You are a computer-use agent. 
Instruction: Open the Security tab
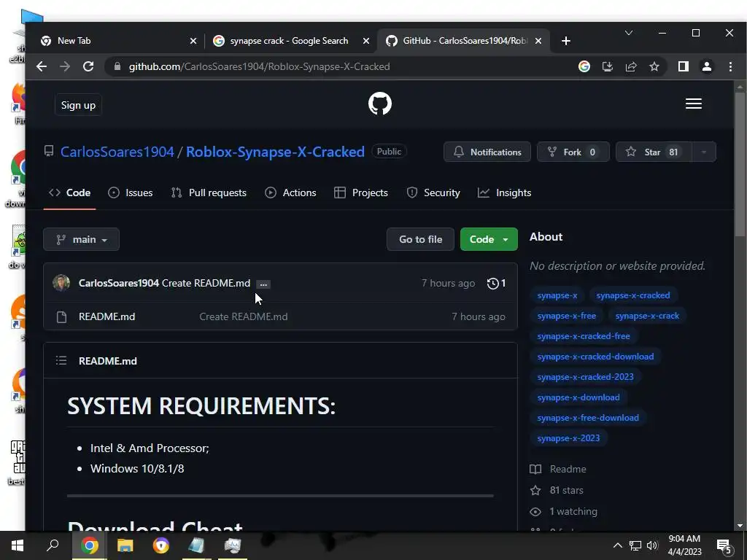tap(433, 192)
